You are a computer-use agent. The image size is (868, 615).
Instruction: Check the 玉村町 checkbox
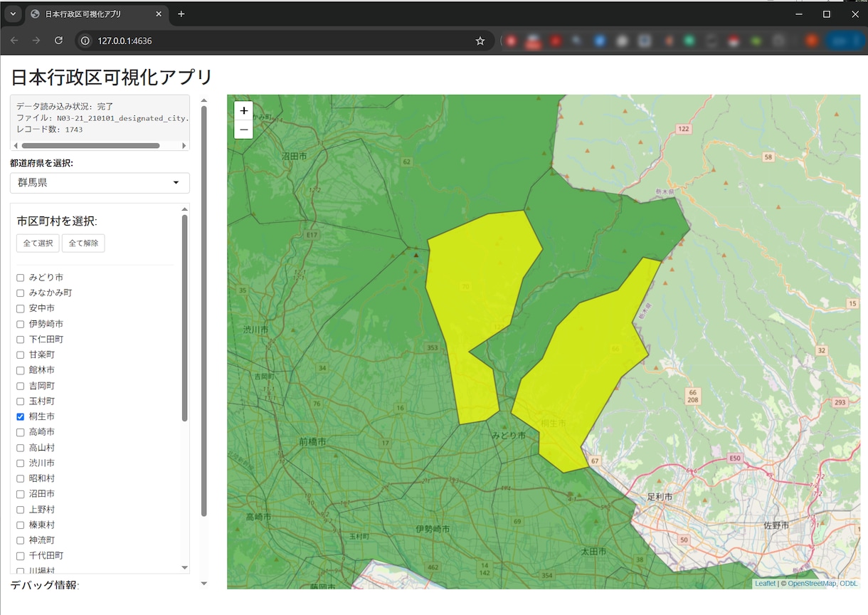click(x=21, y=401)
